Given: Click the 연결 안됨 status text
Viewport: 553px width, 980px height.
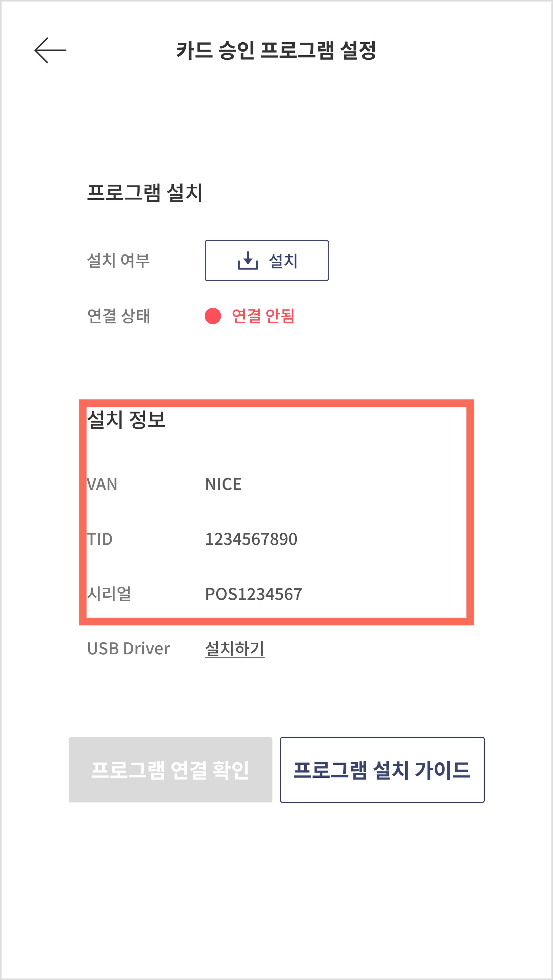Looking at the screenshot, I should [x=263, y=316].
